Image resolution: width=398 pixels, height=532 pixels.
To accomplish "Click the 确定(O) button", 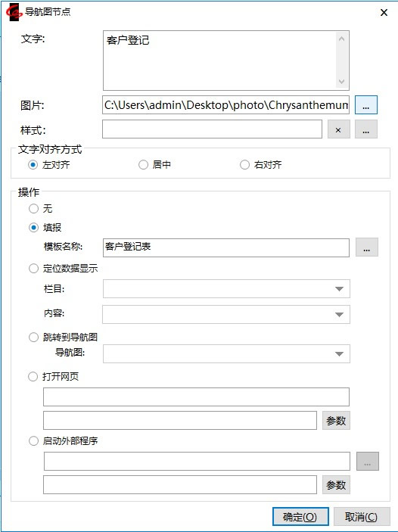I will [300, 517].
